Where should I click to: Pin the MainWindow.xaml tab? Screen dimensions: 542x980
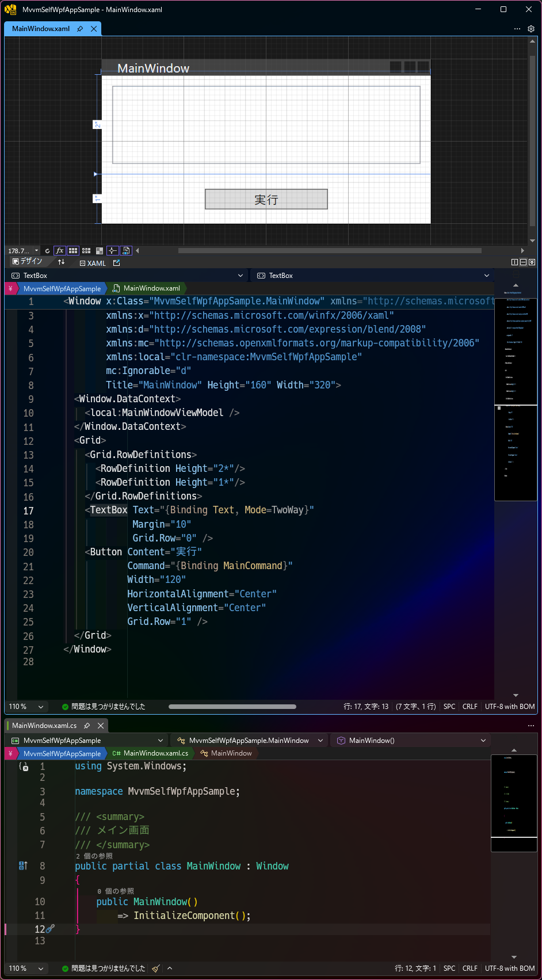(80, 29)
